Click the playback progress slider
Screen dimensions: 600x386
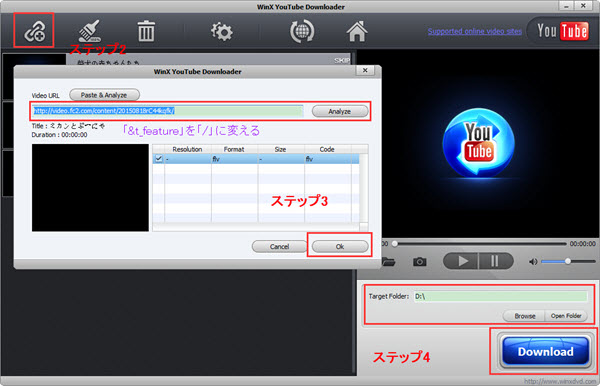pos(480,243)
